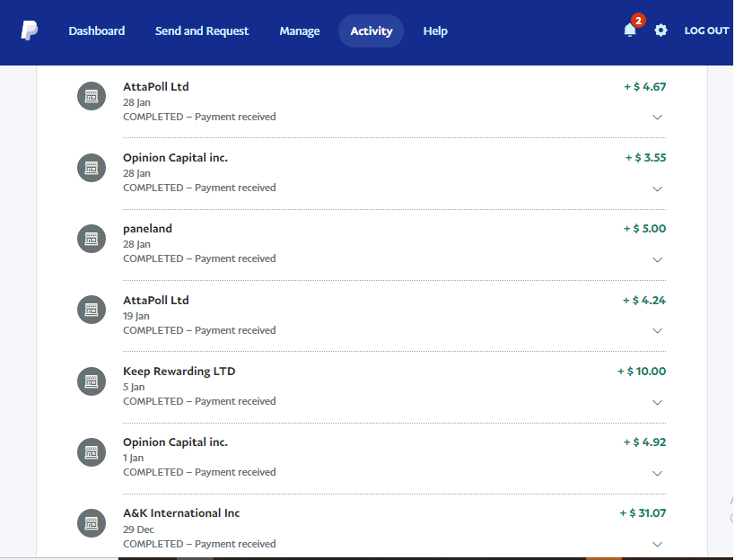The height and width of the screenshot is (560, 735).
Task: Click the 1 Jan date text
Action: pos(133,458)
